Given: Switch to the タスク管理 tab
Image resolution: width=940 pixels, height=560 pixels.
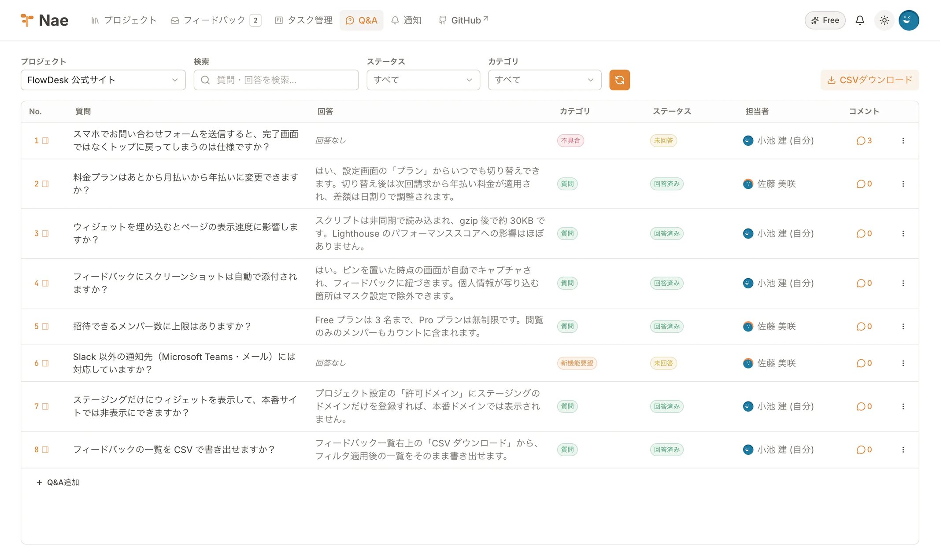Looking at the screenshot, I should pyautogui.click(x=303, y=20).
